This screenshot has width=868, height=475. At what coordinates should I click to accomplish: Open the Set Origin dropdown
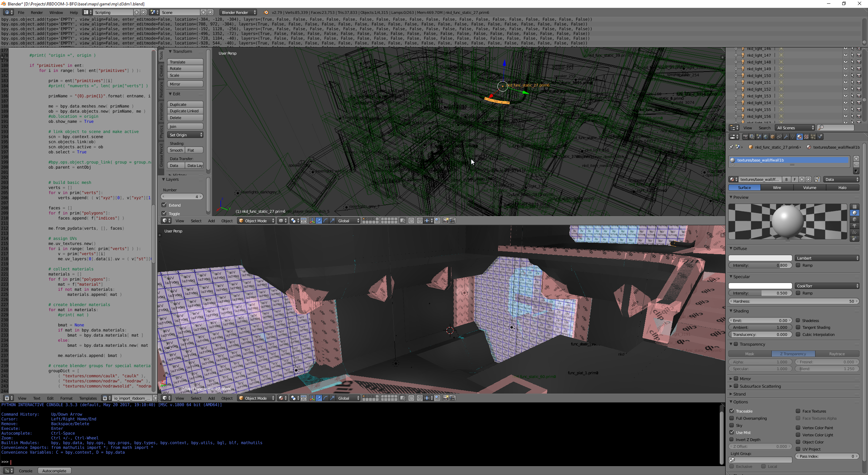[x=185, y=135]
